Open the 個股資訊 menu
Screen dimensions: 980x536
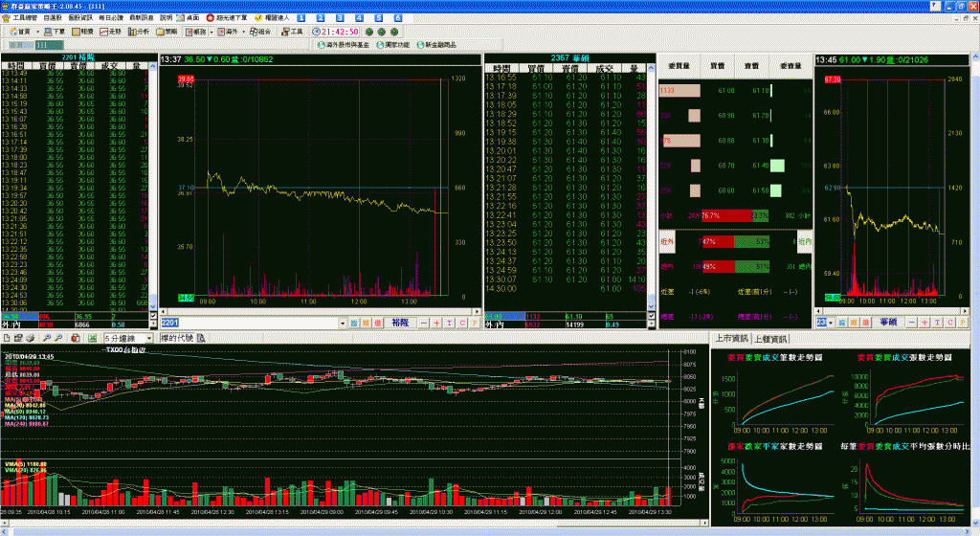[x=80, y=18]
